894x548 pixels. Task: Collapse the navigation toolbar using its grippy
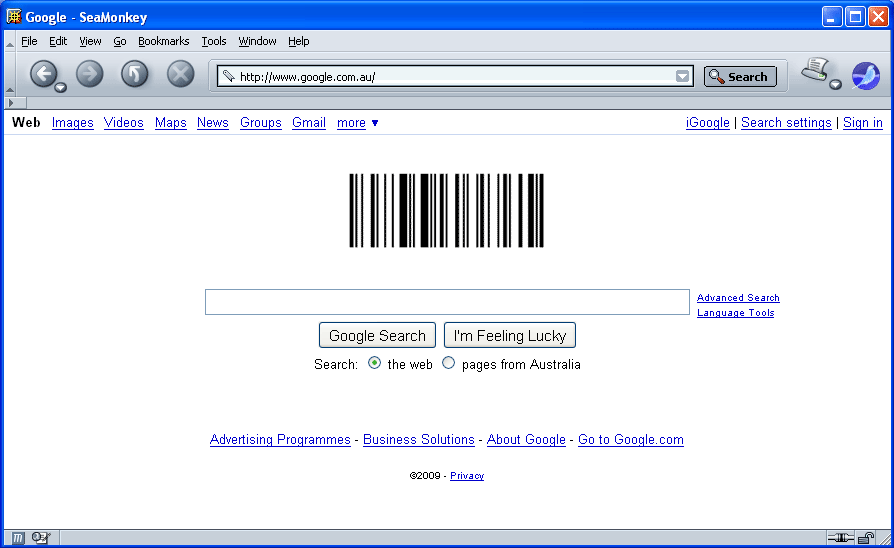10,75
